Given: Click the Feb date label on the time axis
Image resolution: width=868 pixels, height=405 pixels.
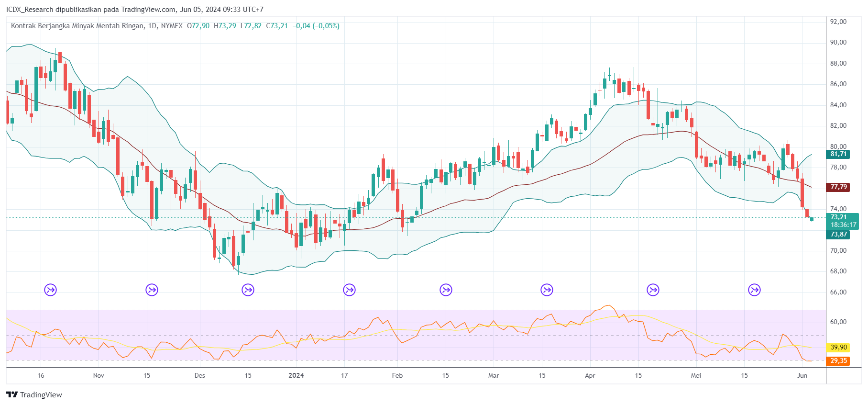Looking at the screenshot, I should click(397, 375).
